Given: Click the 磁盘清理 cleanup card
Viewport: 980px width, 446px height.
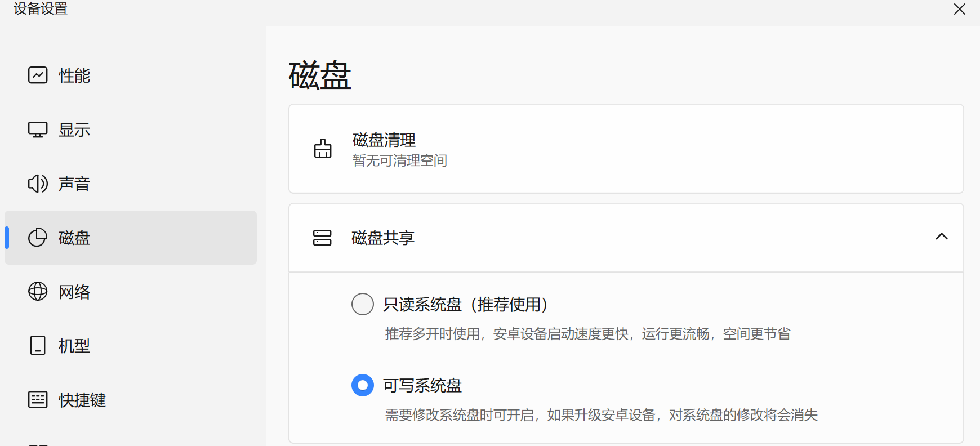Looking at the screenshot, I should pyautogui.click(x=625, y=149).
